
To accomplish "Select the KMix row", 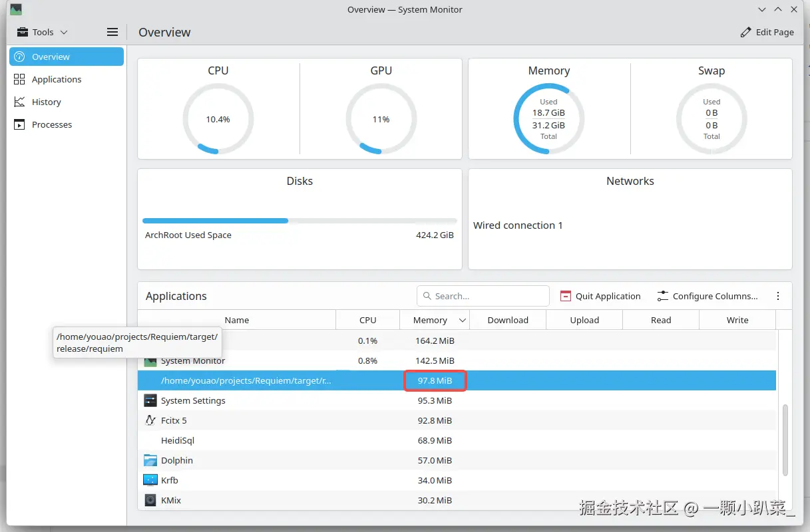I will pos(457,500).
